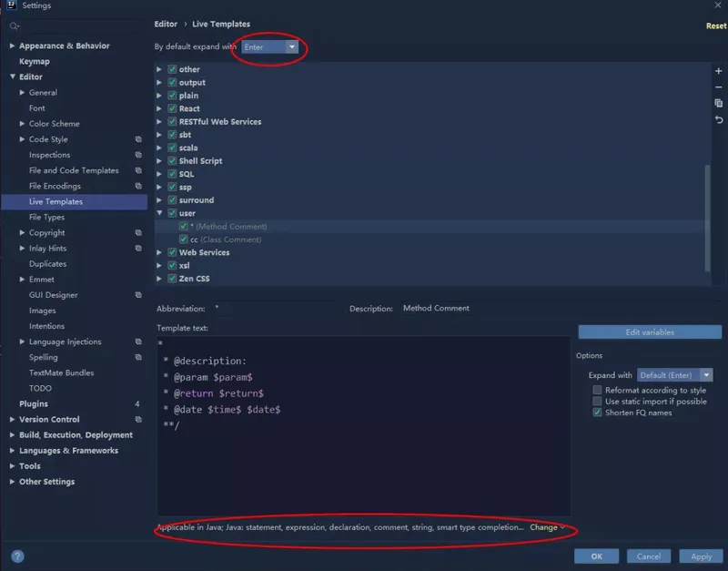The height and width of the screenshot is (571, 728).
Task: Select File Types in Editor settings
Action: tap(47, 217)
